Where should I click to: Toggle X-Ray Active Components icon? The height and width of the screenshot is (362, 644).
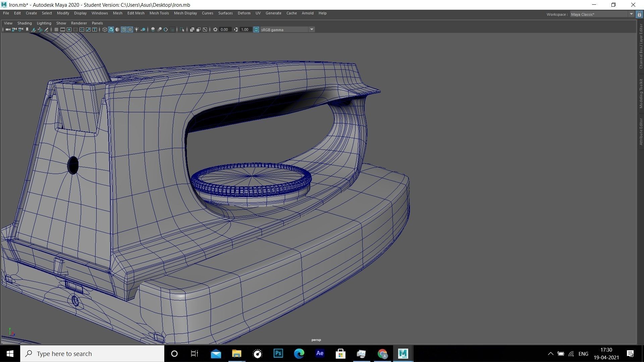click(199, 29)
